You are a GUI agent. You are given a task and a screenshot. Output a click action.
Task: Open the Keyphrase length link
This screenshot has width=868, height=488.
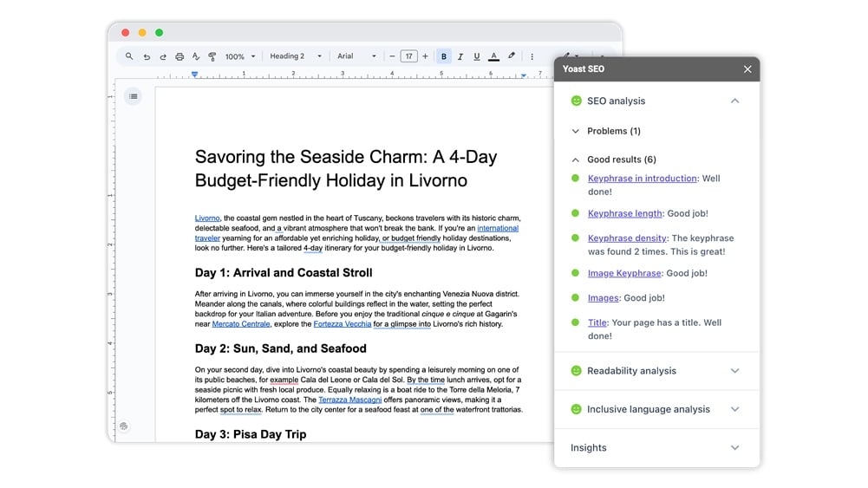pyautogui.click(x=624, y=213)
